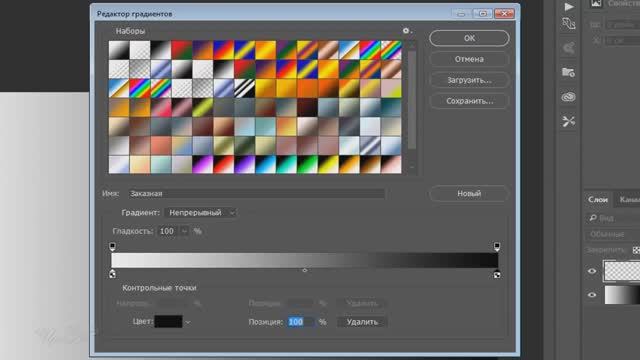Select the transparent checkerboard layer thumbnail
640x360 pixels.
pyautogui.click(x=622, y=271)
